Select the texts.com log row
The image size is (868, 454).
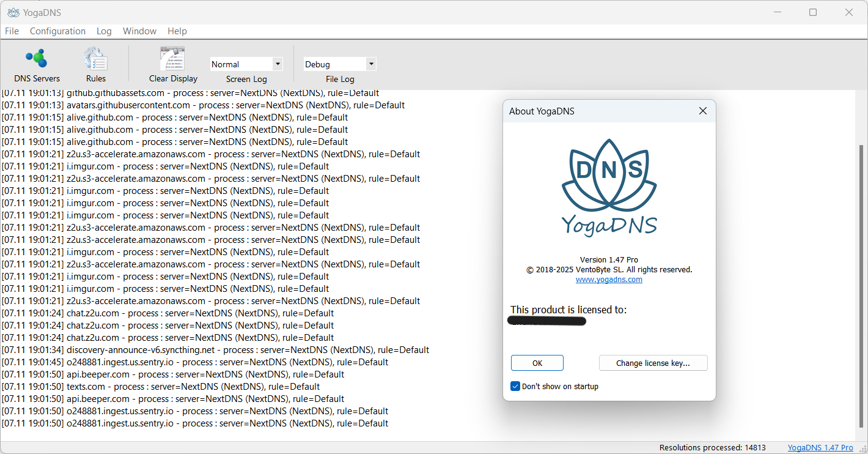(x=161, y=387)
